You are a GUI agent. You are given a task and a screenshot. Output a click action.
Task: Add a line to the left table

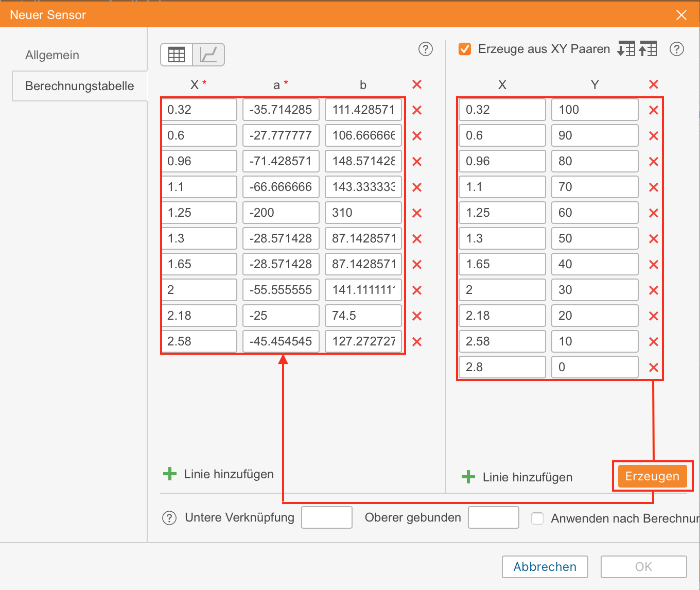(219, 474)
